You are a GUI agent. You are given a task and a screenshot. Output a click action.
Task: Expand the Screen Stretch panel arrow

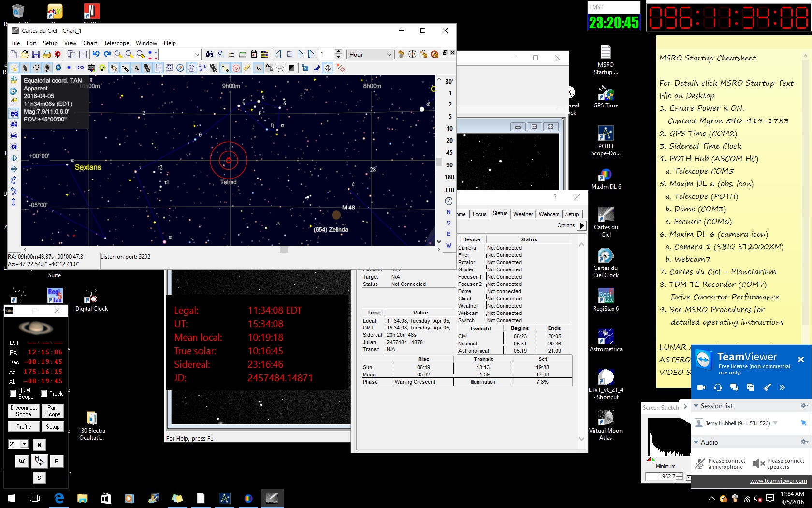(x=685, y=406)
